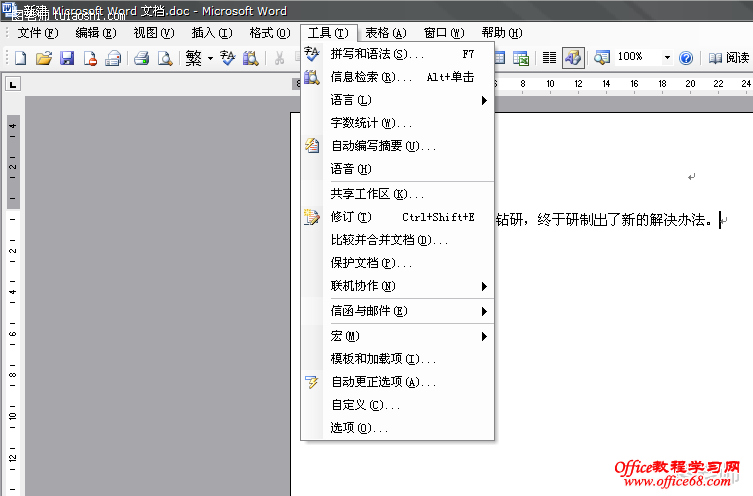
Task: Click document text 终于研制出了新的解决办法
Action: point(625,220)
